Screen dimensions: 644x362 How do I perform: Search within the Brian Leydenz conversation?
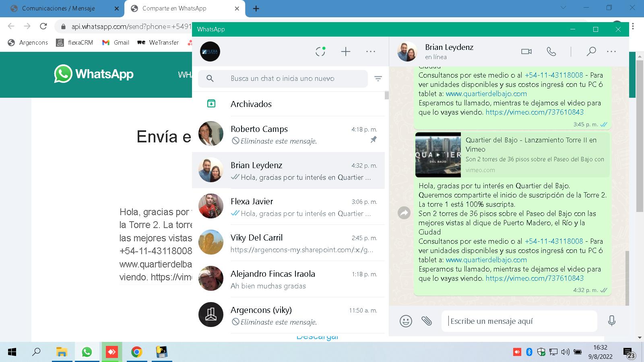(591, 51)
